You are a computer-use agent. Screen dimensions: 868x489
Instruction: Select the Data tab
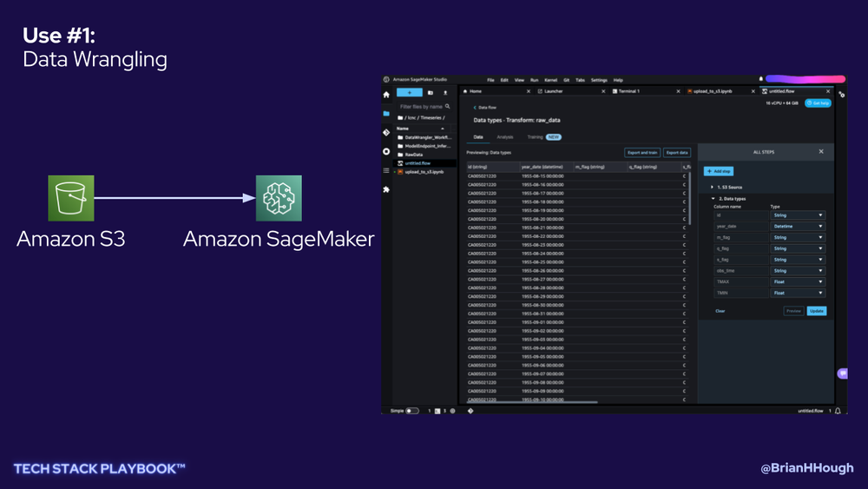pyautogui.click(x=478, y=136)
